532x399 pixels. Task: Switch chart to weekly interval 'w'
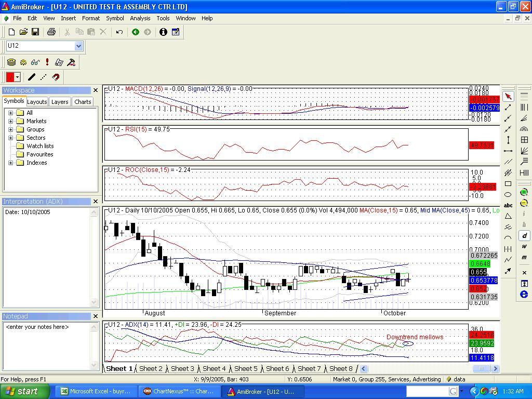click(x=524, y=246)
